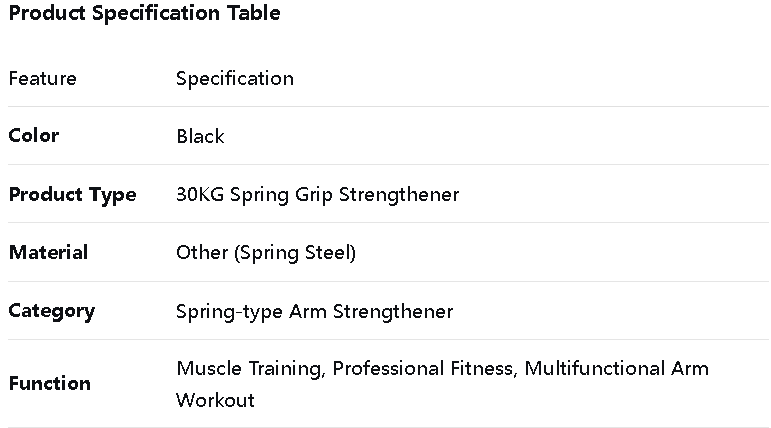Click the Product Specification Table heading
Screen dimensions: 771x428
[x=144, y=13]
